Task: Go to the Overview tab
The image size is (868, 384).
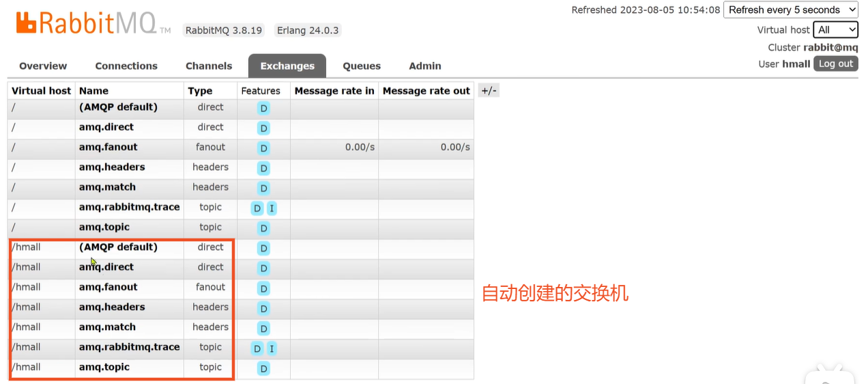Action: pyautogui.click(x=43, y=66)
